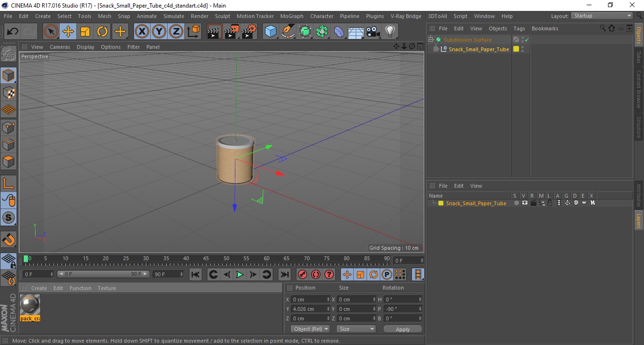Select the Rotate tool

[102, 32]
